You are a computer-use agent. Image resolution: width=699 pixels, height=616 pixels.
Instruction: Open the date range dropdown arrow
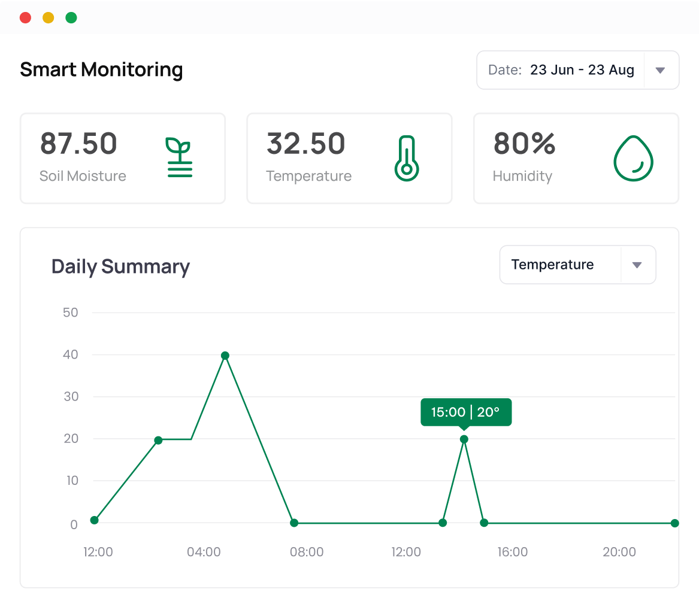point(660,71)
